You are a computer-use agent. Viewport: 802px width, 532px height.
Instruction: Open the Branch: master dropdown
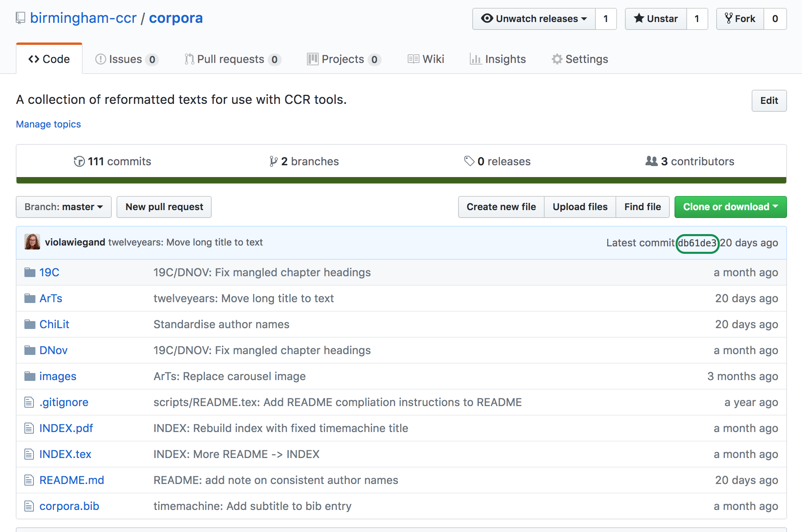(x=64, y=207)
